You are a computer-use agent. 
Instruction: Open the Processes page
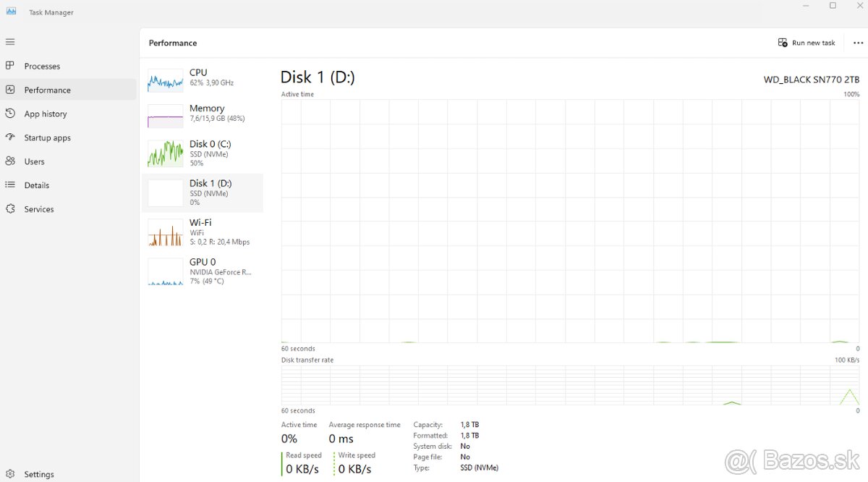pos(69,66)
